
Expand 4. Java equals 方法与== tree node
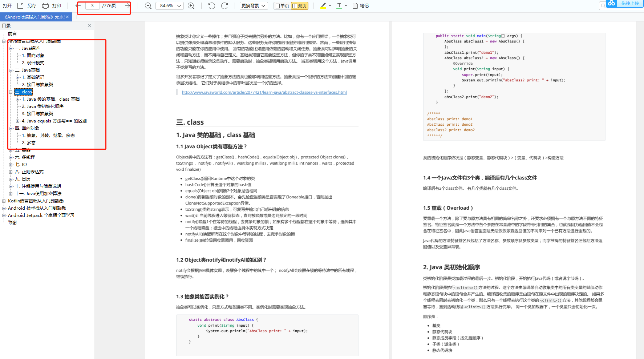pos(18,121)
